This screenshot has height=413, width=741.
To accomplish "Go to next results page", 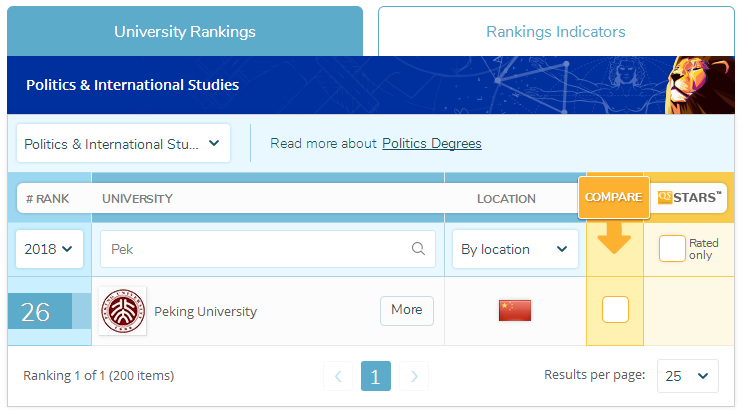I will click(414, 377).
